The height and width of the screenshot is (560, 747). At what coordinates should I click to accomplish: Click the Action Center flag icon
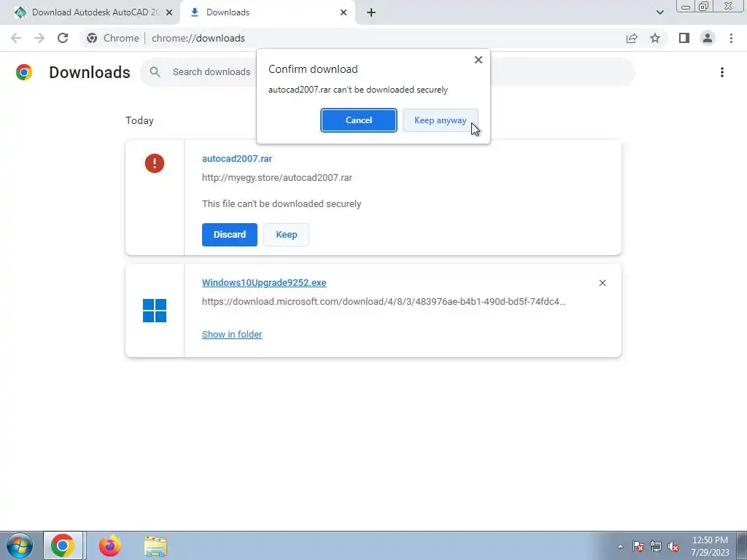tap(638, 546)
